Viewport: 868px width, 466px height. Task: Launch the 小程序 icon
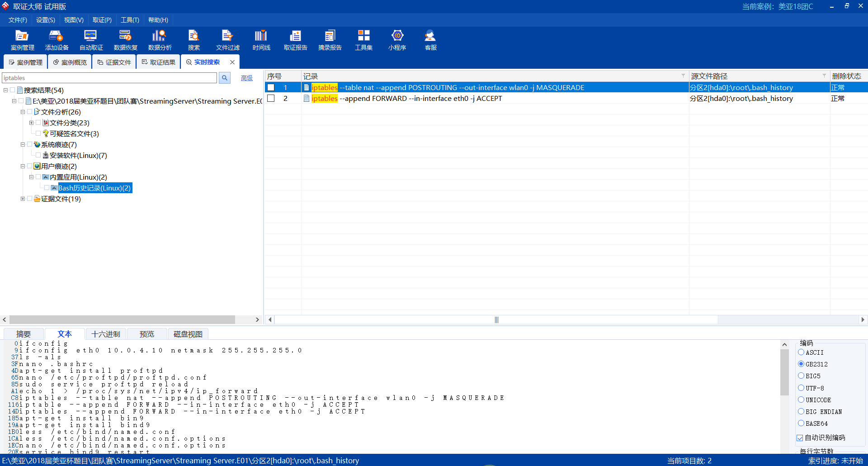tap(397, 40)
